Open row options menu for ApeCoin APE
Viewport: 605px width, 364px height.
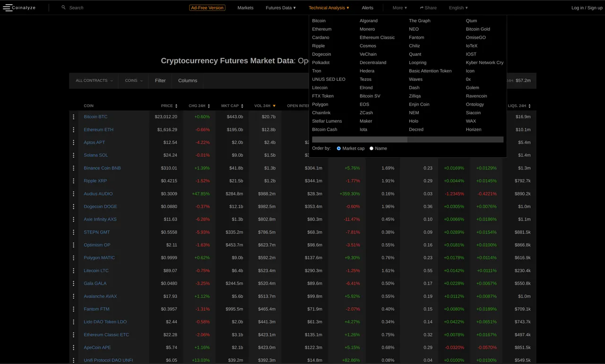[74, 347]
